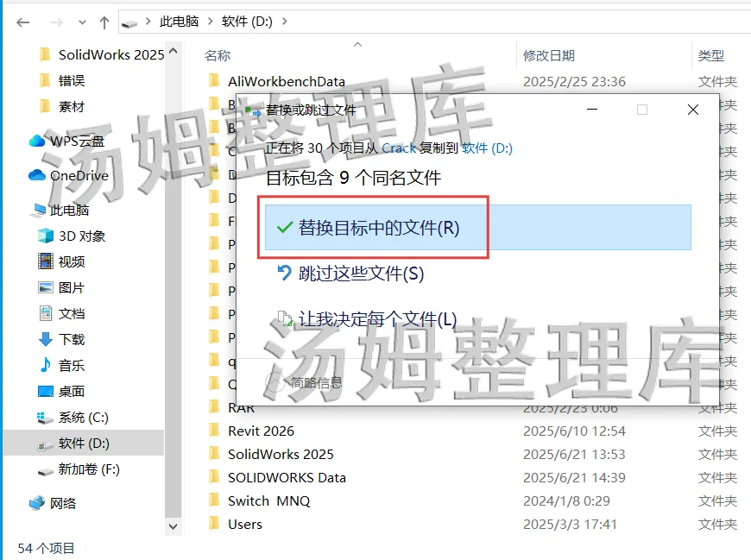The image size is (751, 560).
Task: Select 软件 (D:) drive in sidebar
Action: tap(84, 444)
